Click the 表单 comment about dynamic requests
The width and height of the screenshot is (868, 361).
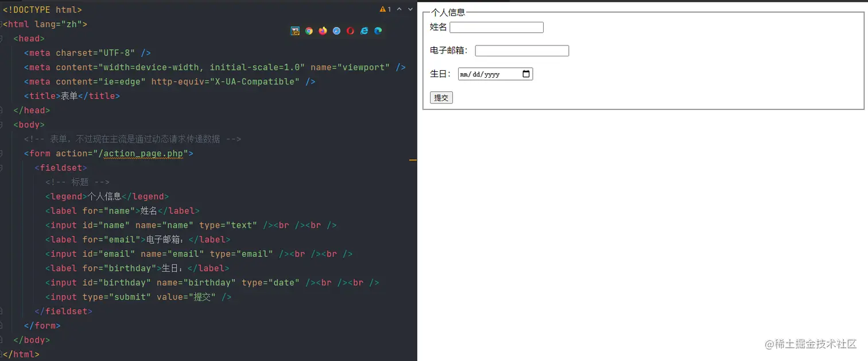coord(133,139)
